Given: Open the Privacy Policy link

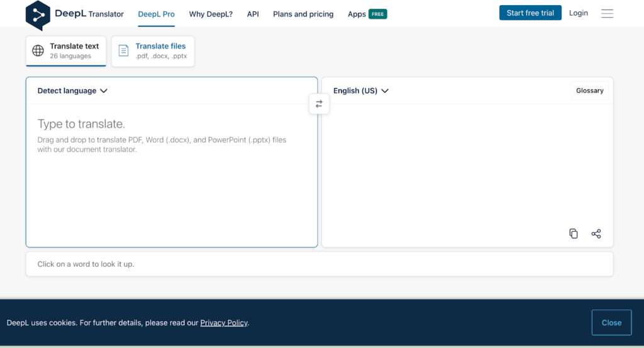Looking at the screenshot, I should point(224,323).
